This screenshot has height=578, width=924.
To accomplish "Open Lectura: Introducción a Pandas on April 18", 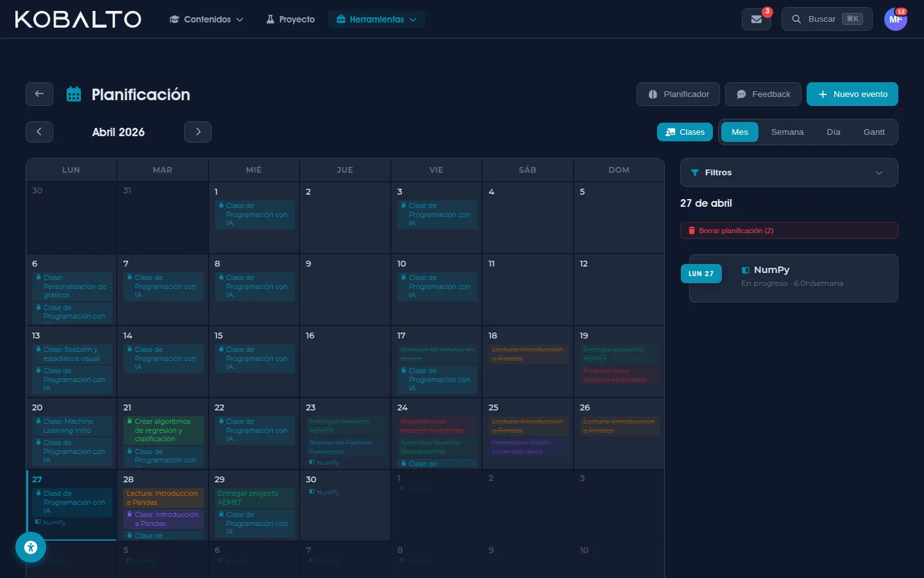I will [x=529, y=355].
